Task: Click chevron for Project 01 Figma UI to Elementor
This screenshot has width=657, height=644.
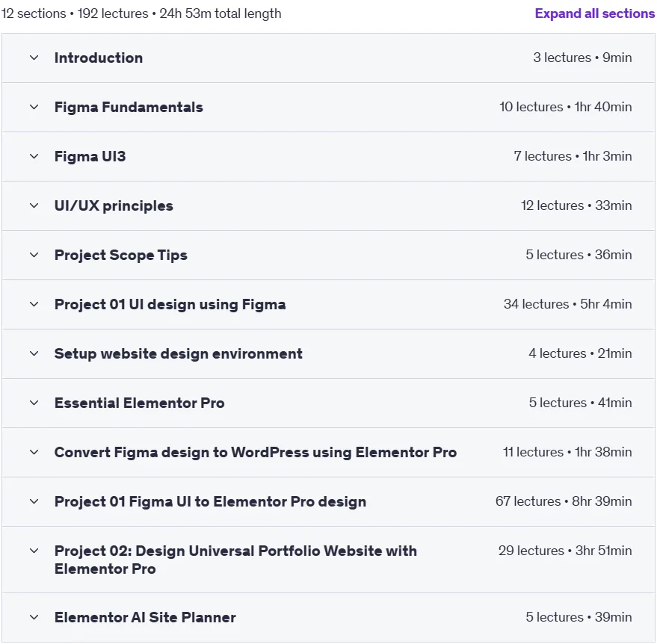Action: pos(34,501)
